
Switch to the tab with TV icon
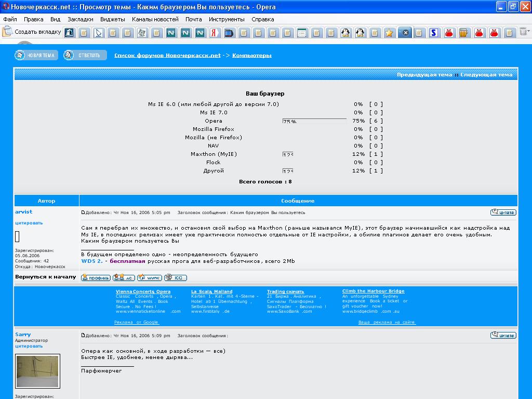[x=229, y=33]
